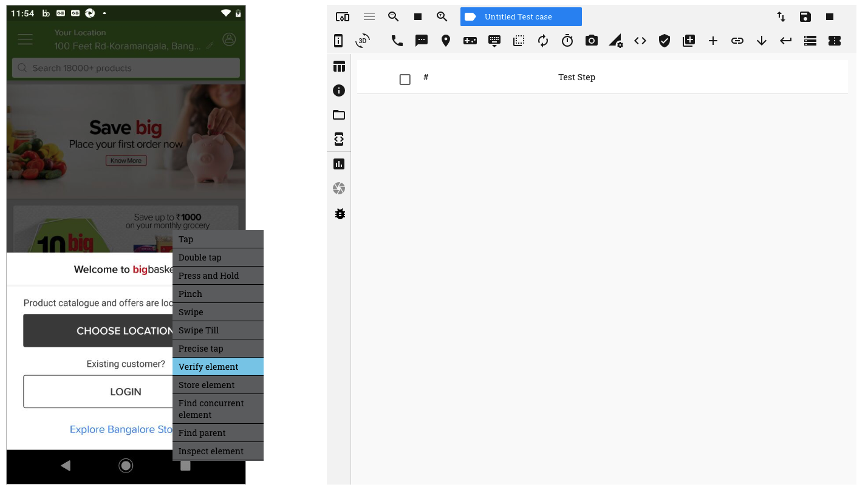
Task: Save the test case with the floppy icon
Action: (x=805, y=17)
